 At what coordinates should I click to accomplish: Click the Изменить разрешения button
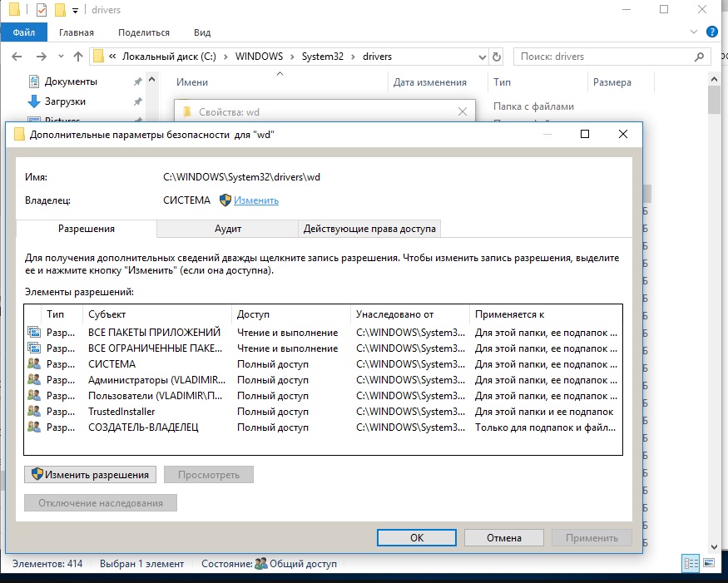(x=90, y=474)
